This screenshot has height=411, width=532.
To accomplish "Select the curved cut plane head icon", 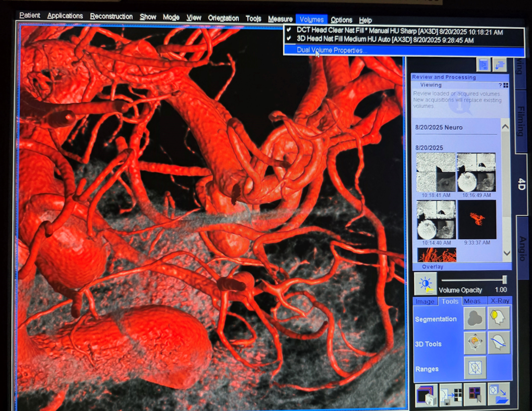I will coord(499,343).
